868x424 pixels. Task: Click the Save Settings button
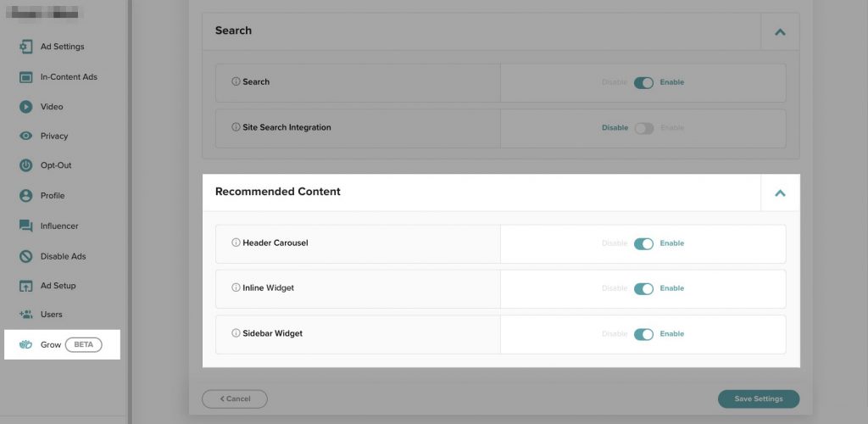point(758,399)
